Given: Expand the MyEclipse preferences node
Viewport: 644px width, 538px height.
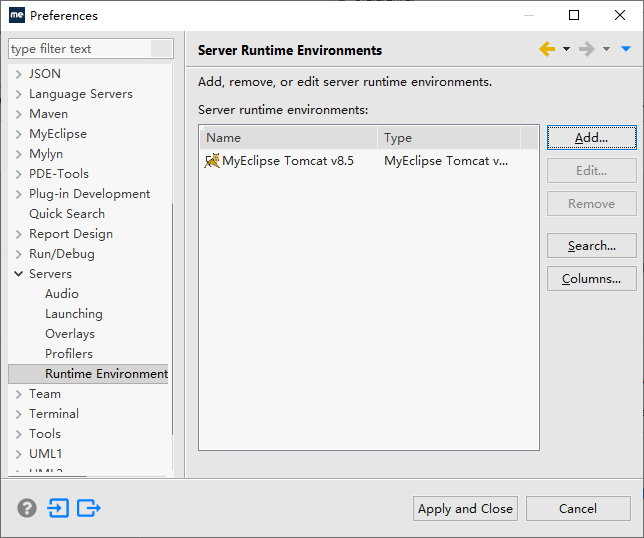Looking at the screenshot, I should [x=19, y=134].
